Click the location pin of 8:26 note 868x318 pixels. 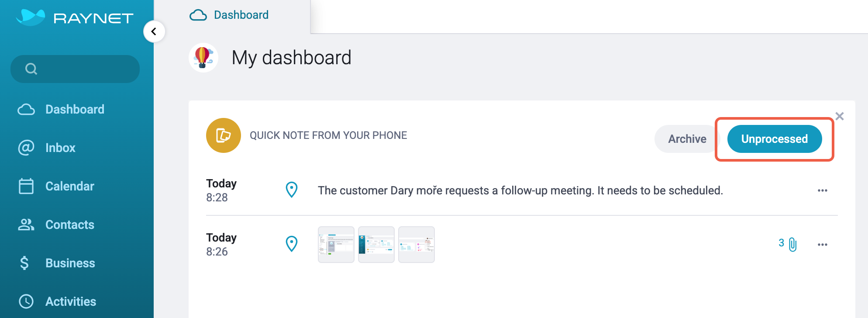click(292, 244)
